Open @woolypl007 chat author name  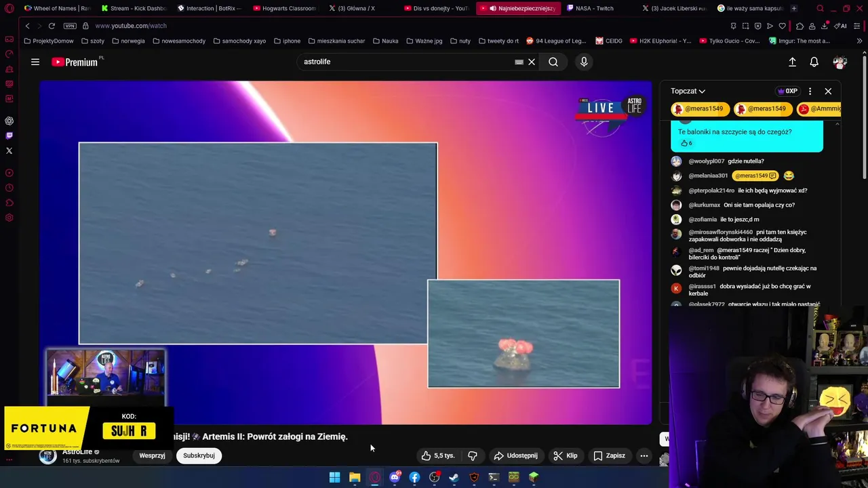point(707,161)
